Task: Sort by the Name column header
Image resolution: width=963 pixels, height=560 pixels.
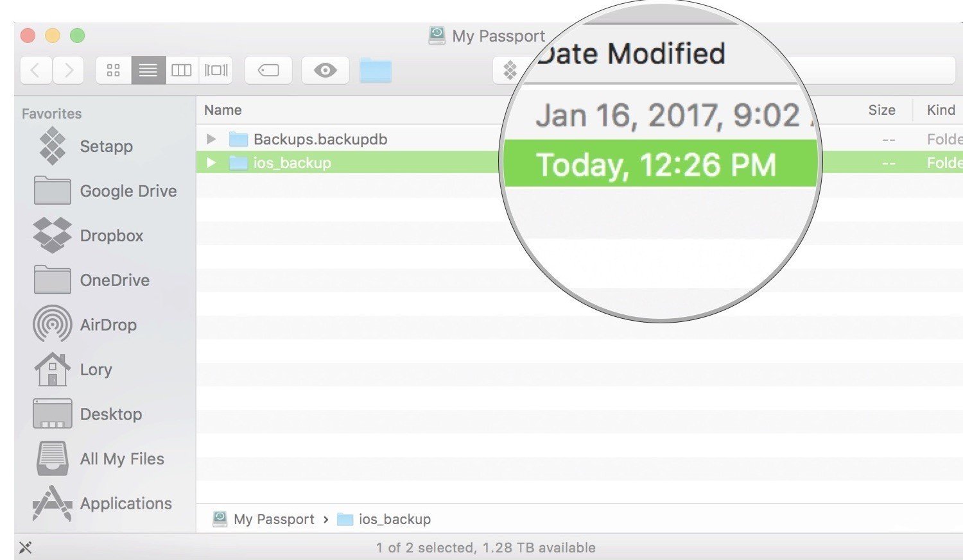Action: [223, 110]
